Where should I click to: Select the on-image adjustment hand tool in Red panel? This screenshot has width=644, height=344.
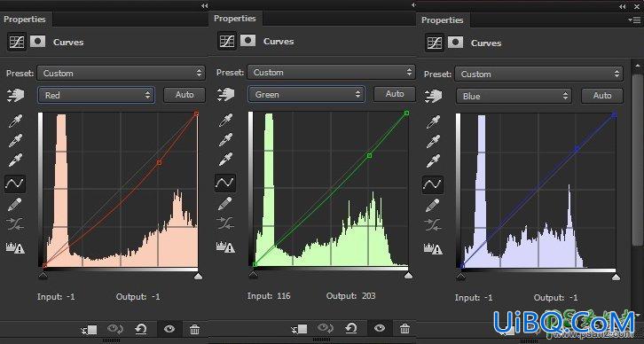[x=16, y=95]
